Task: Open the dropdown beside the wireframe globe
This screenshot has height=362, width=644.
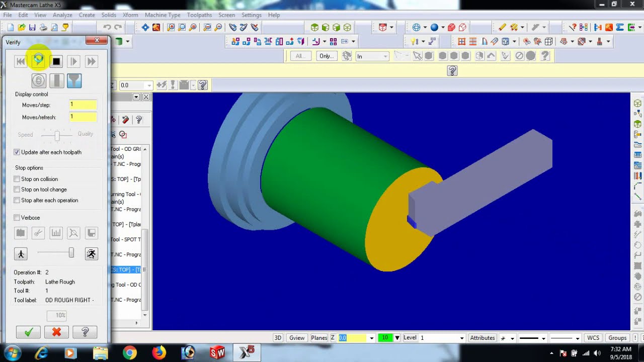Action: tap(425, 27)
